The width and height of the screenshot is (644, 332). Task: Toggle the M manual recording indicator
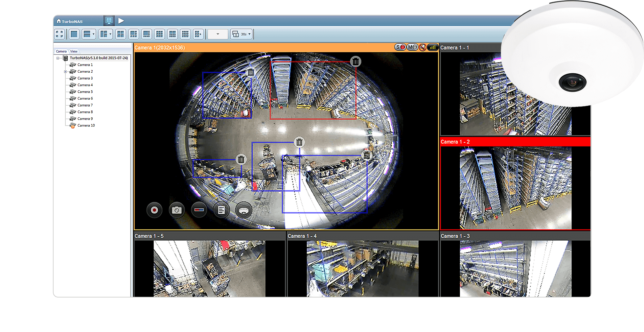click(x=412, y=47)
